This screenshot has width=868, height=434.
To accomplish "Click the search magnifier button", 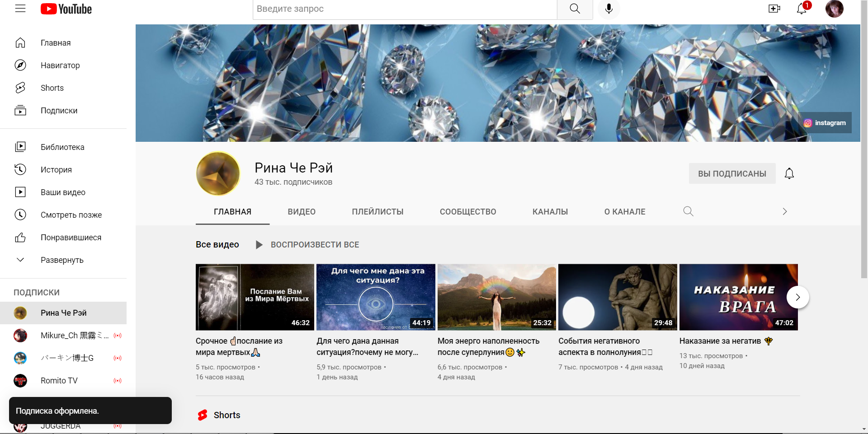I will coord(575,9).
